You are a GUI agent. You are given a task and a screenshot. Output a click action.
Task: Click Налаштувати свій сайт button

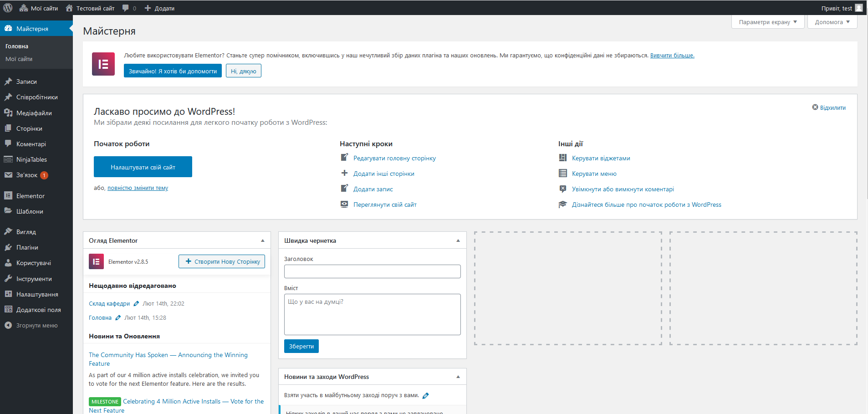(143, 167)
